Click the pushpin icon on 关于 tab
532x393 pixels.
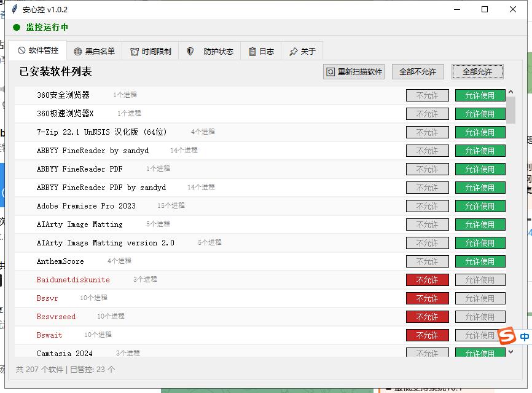[x=294, y=52]
